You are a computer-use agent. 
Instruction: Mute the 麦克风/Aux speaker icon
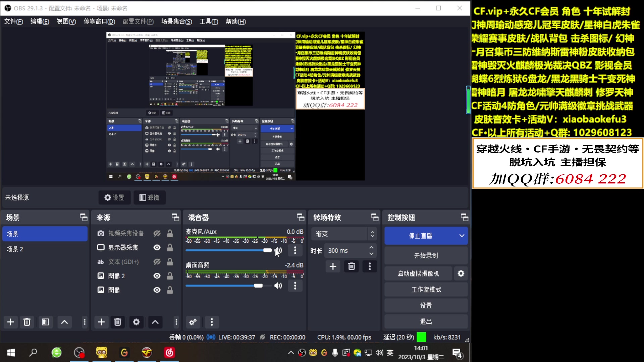(x=278, y=250)
